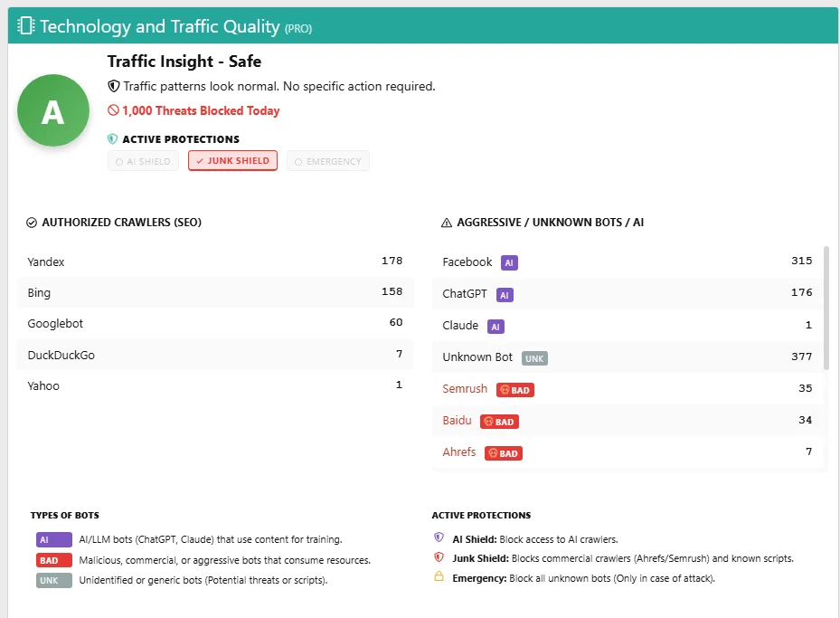Turn on Emergency protection mode
840x618 pixels.
(x=328, y=161)
